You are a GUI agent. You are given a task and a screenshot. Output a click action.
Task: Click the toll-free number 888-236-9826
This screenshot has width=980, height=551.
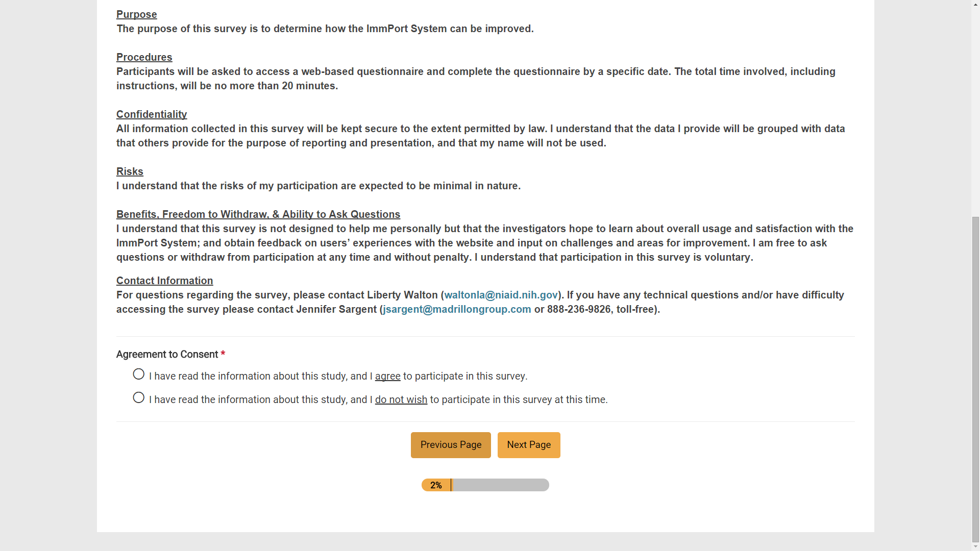pos(579,310)
